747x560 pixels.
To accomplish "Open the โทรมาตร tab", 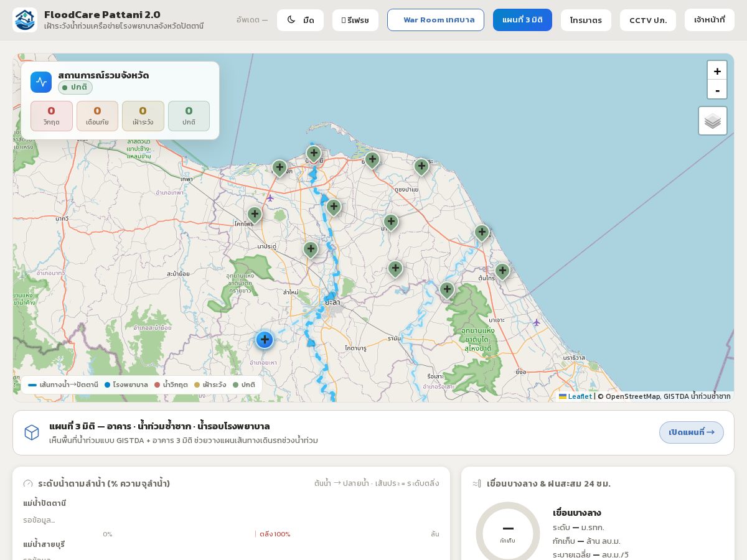I will click(586, 20).
